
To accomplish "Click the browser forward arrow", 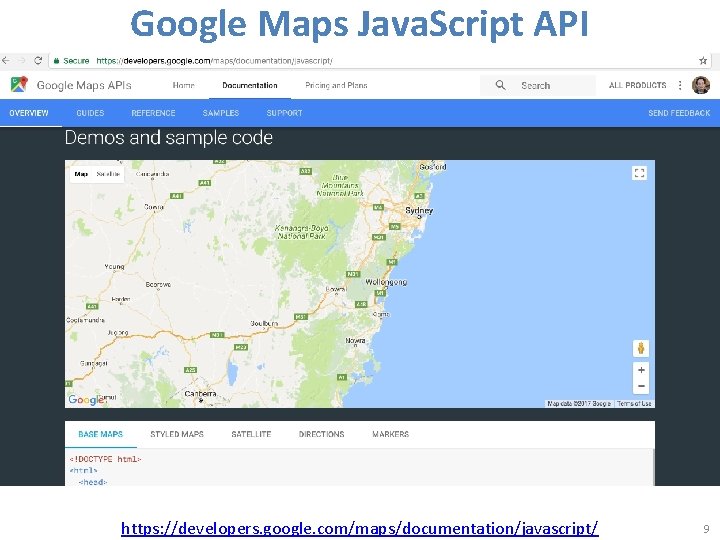I will 22,60.
